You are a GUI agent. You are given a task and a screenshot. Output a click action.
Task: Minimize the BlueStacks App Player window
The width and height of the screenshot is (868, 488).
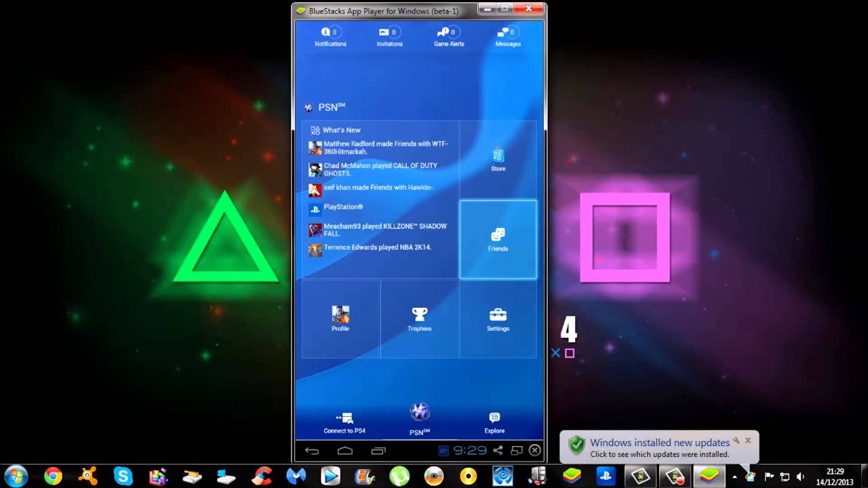click(x=486, y=9)
